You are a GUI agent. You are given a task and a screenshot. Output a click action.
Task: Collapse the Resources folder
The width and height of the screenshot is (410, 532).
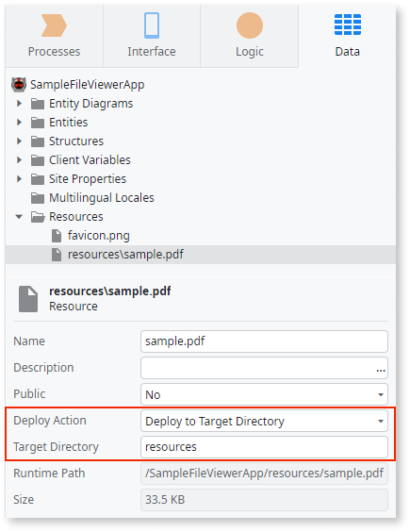point(19,216)
